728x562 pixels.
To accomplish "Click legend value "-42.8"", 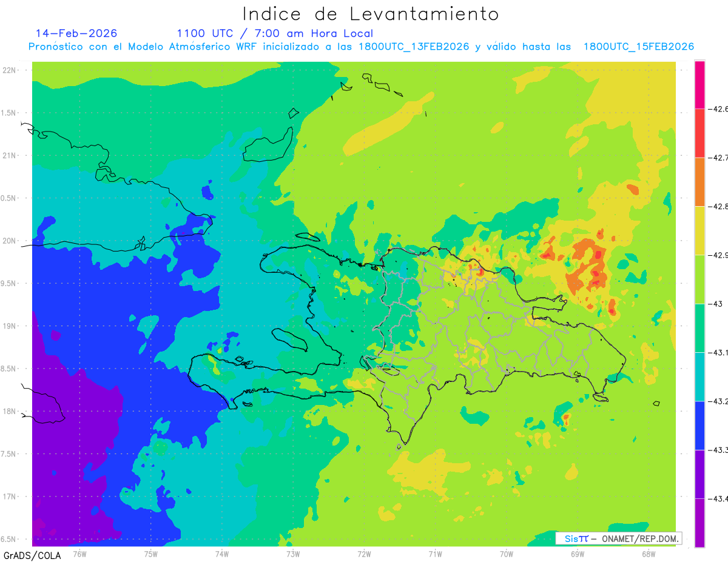I will pyautogui.click(x=719, y=207).
